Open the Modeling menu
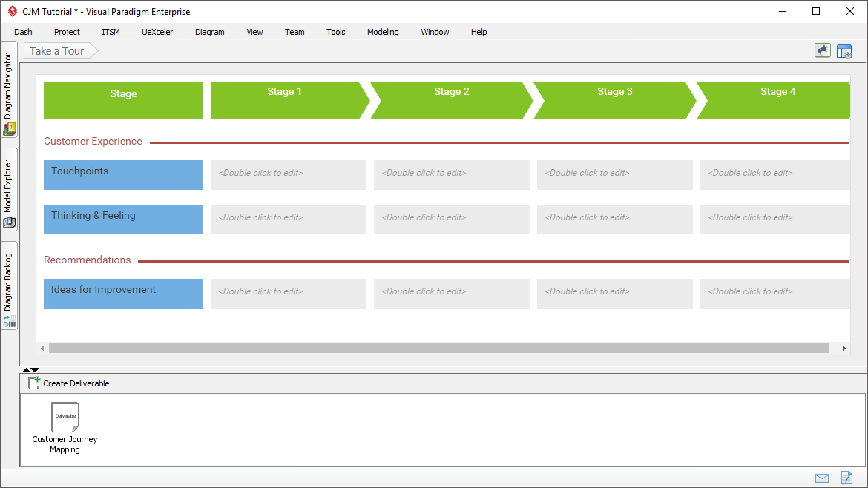Screen dimensions: 868x488 point(383,32)
